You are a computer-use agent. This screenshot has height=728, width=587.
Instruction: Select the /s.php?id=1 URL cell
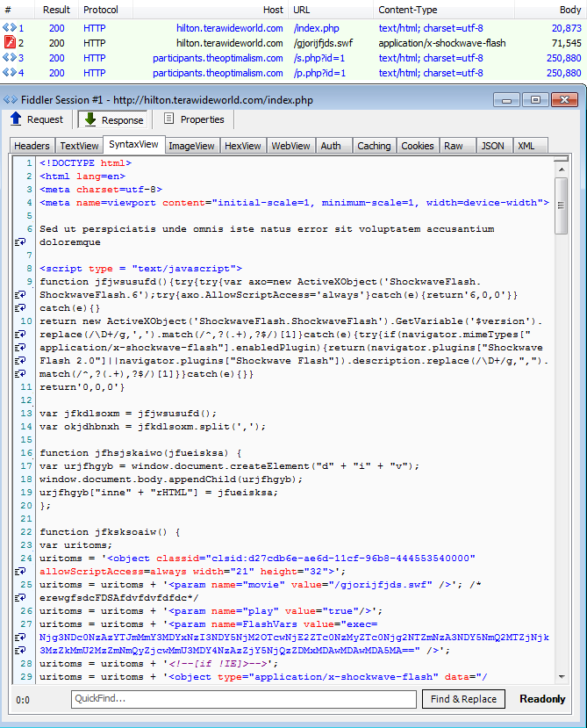tap(319, 58)
